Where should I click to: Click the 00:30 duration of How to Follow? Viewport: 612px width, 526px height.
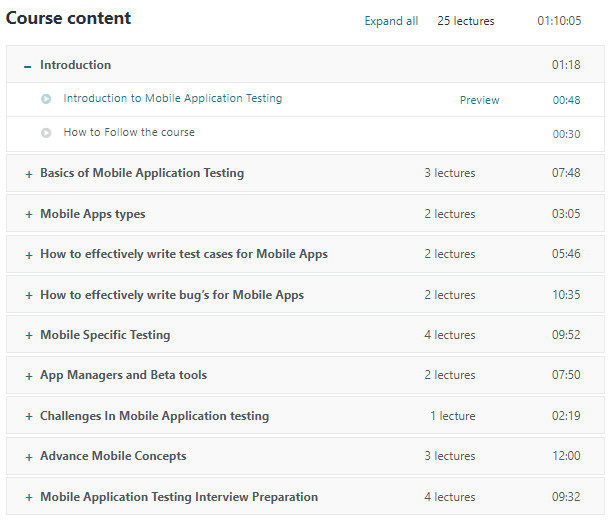pos(566,134)
